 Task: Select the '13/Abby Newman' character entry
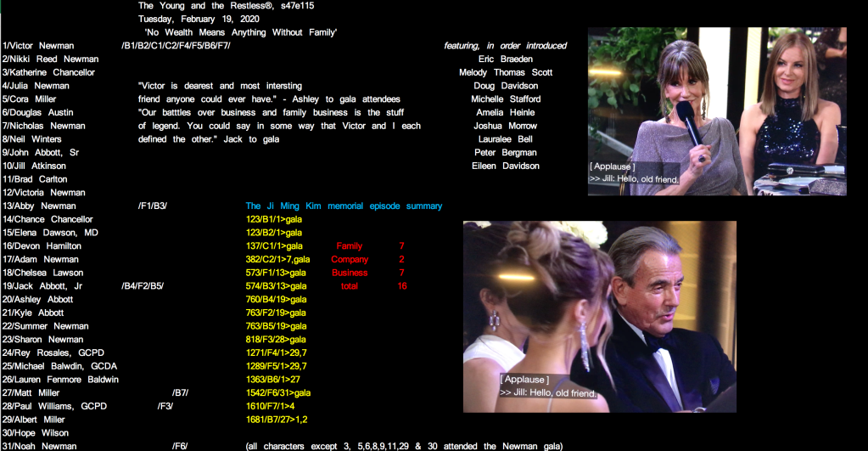tap(40, 206)
